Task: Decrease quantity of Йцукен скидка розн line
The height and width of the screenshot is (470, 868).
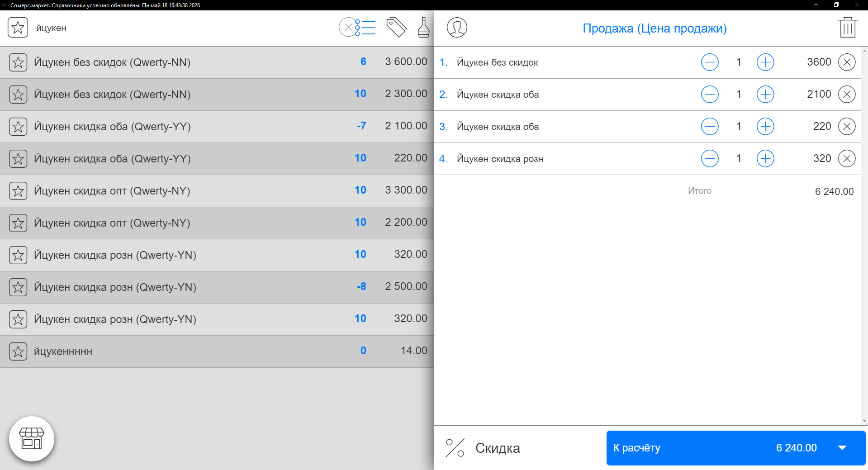Action: point(710,158)
